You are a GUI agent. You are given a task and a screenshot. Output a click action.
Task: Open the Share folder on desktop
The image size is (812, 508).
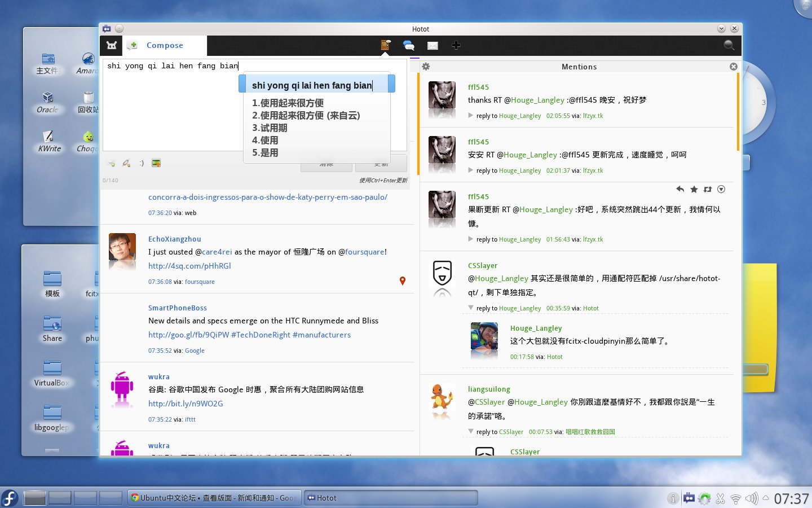[52, 329]
